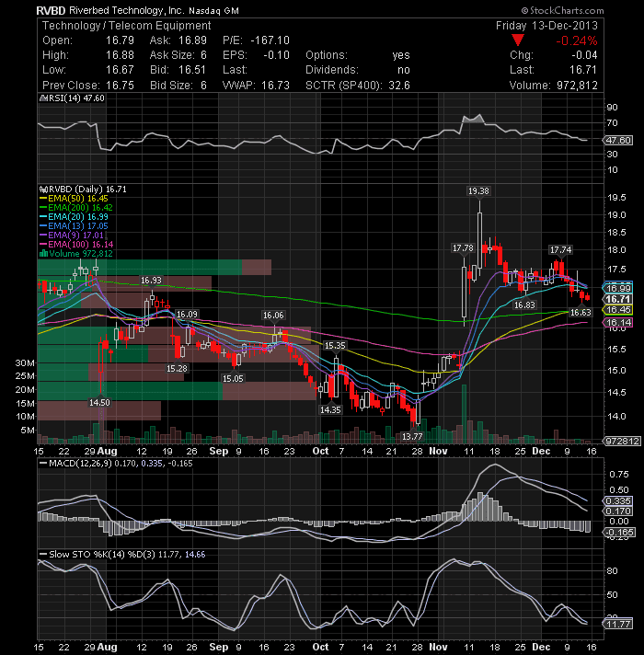Click the green EMA(200) legend swatch
This screenshot has height=655, width=644.
(x=43, y=208)
